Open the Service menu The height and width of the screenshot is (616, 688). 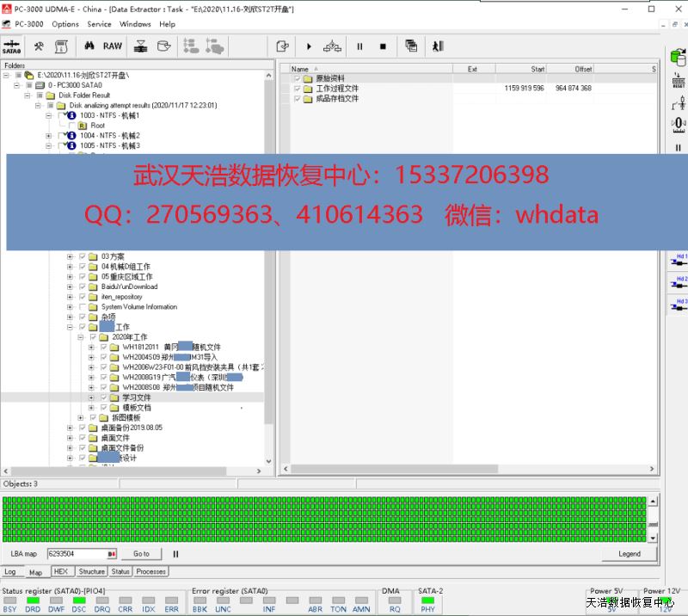coord(99,24)
